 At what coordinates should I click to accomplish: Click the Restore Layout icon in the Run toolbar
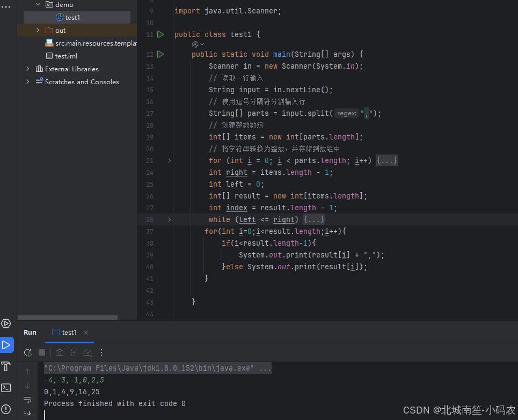coord(74,352)
